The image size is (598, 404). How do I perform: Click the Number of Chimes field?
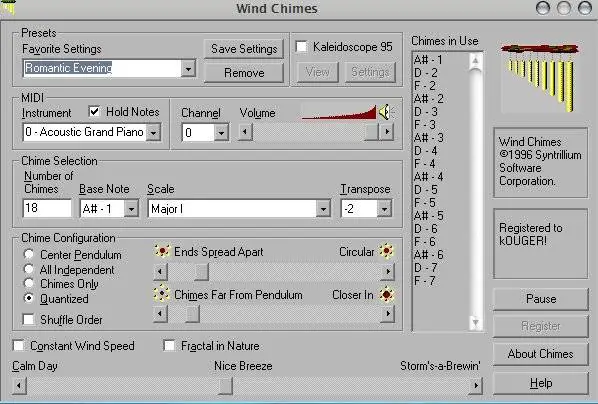[47, 208]
